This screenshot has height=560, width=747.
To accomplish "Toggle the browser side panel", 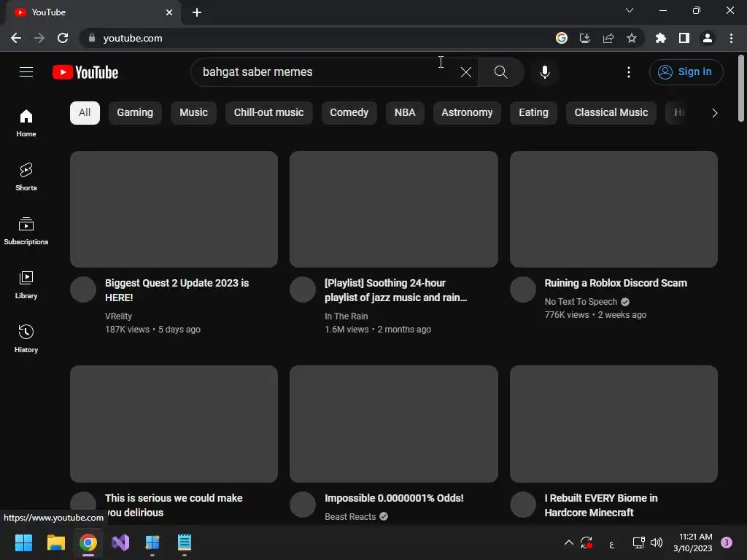I will (684, 38).
